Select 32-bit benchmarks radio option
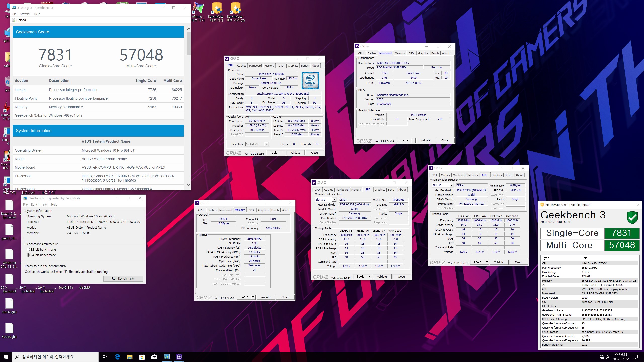Screen dimensions: 644x362 coord(28,250)
